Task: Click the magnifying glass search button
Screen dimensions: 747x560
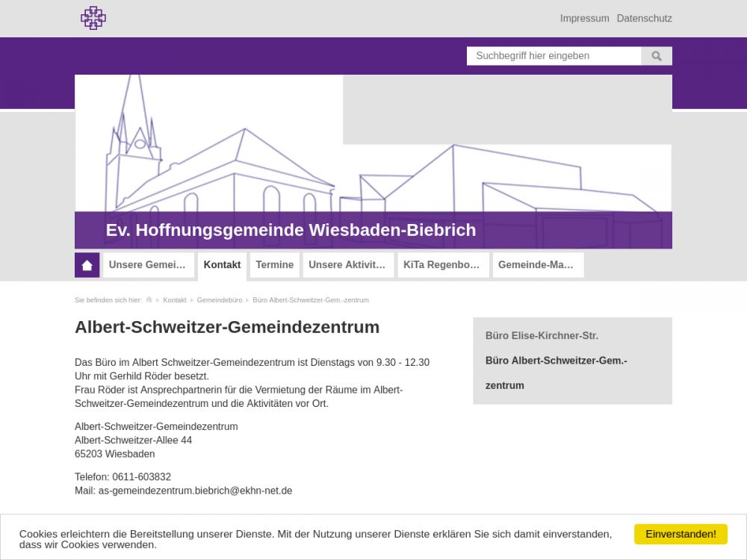Action: click(657, 56)
